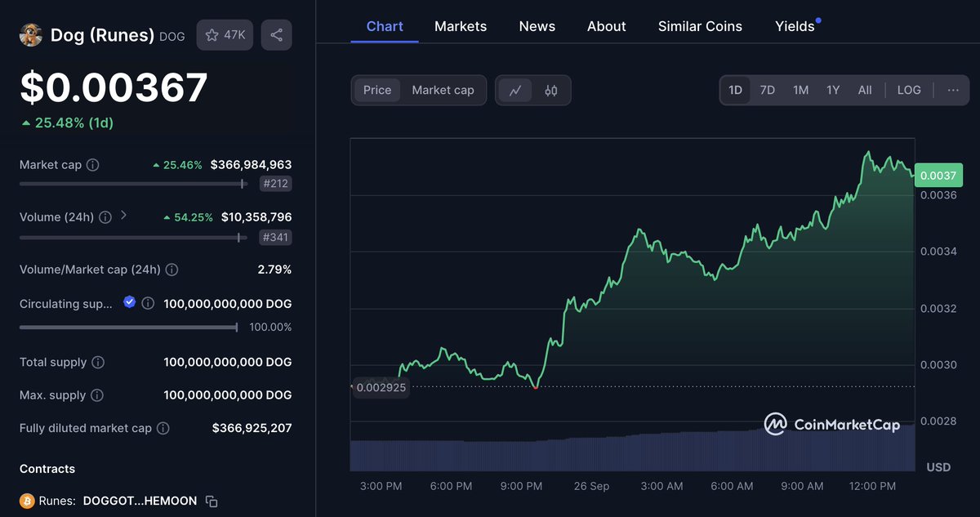Select the 7D timeframe button
980x517 pixels.
(x=767, y=90)
